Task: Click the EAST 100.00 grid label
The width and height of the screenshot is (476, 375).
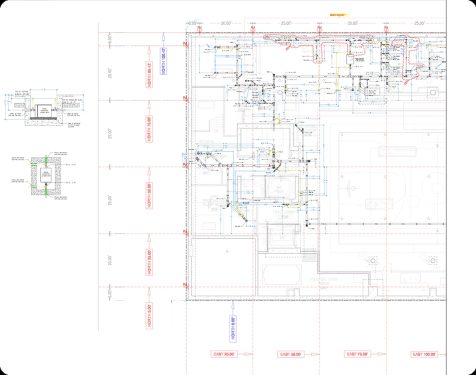Action: click(424, 354)
